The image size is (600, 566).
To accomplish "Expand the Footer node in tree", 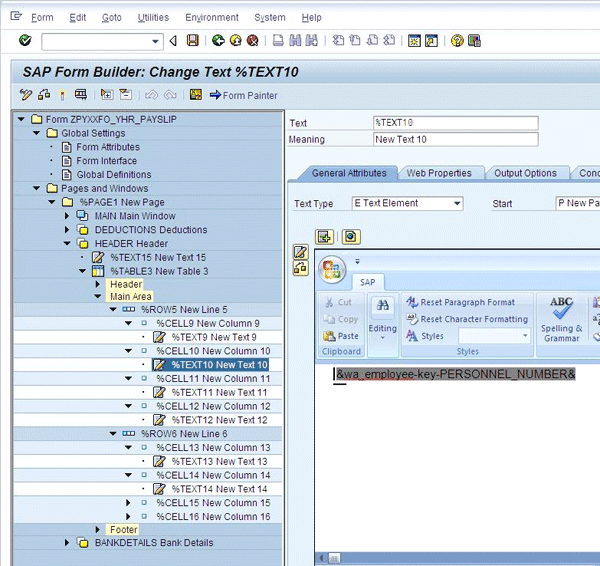I will [98, 529].
